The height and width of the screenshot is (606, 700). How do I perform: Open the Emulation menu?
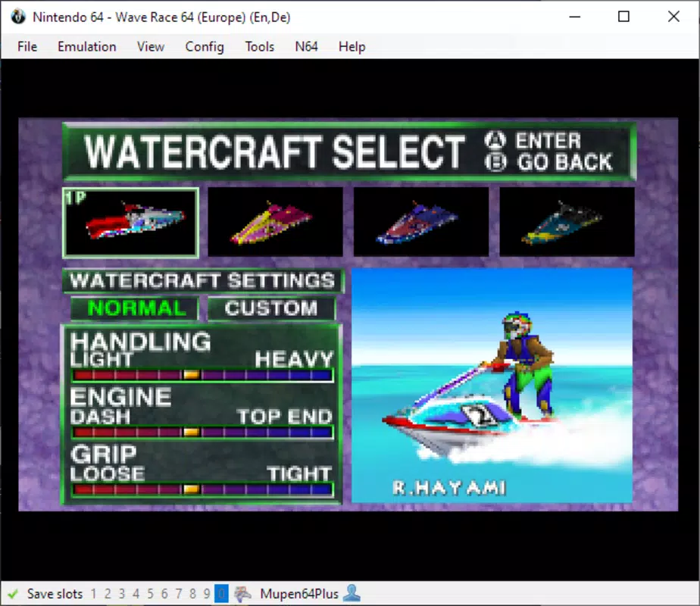click(x=86, y=46)
